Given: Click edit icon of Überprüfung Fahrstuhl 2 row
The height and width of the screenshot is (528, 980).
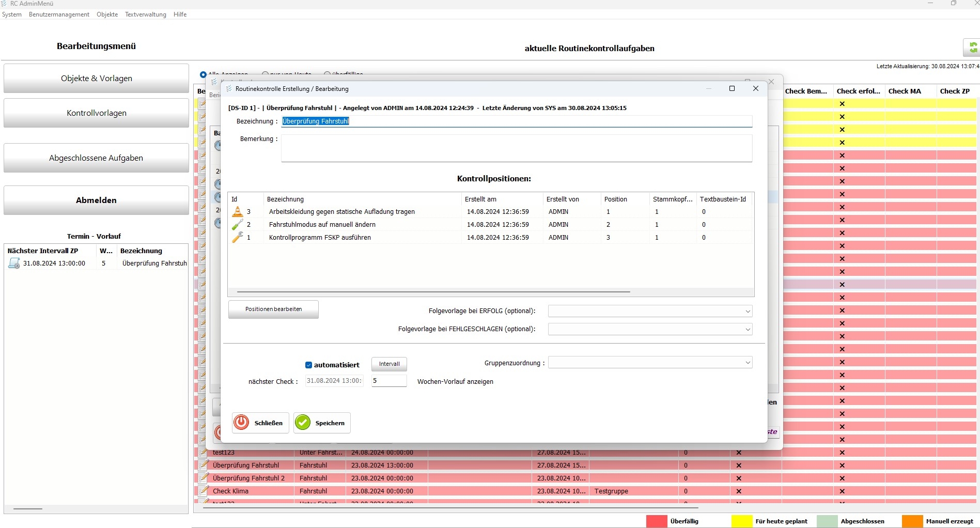Looking at the screenshot, I should tap(204, 478).
